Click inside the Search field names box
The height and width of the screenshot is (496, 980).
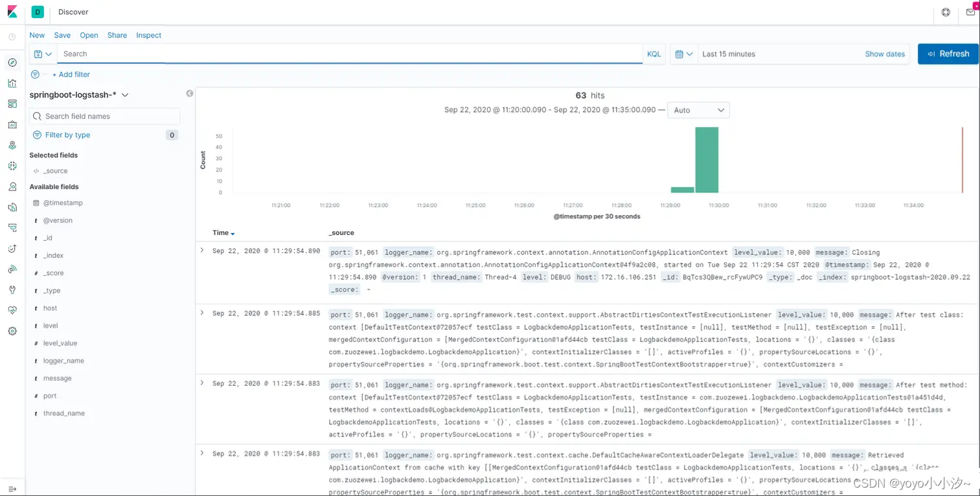pyautogui.click(x=104, y=116)
